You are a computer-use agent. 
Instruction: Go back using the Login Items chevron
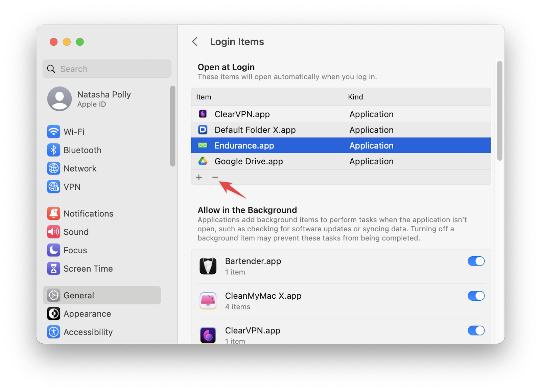195,41
